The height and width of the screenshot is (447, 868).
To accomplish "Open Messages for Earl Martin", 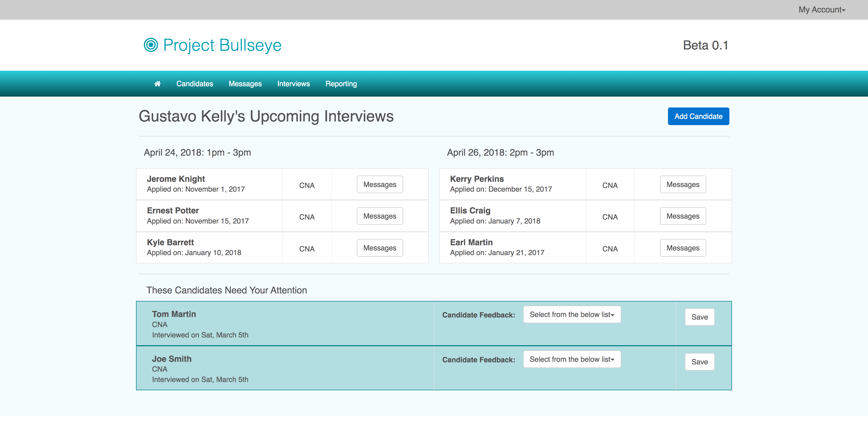I will point(682,248).
